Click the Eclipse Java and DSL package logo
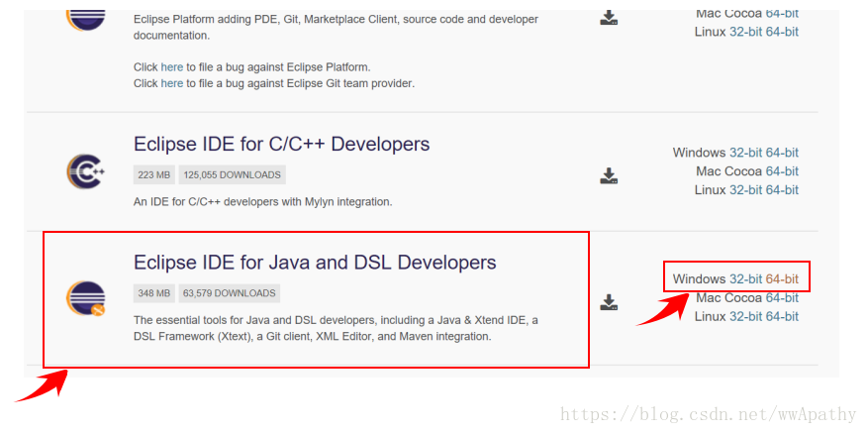868x434 pixels. pyautogui.click(x=85, y=298)
